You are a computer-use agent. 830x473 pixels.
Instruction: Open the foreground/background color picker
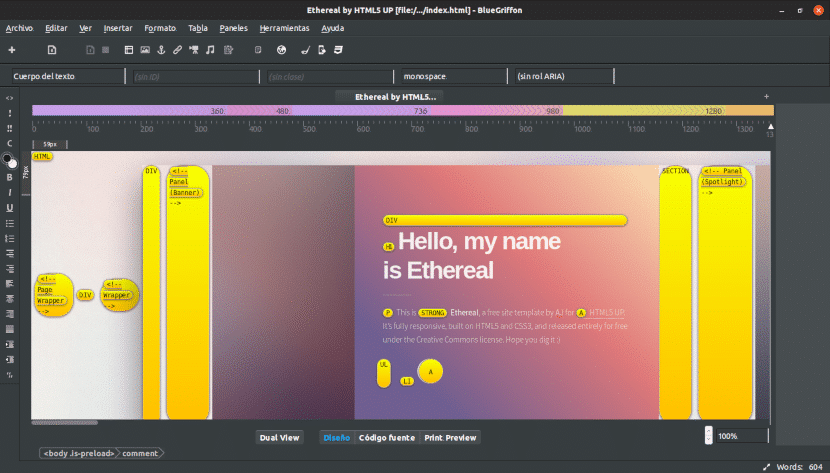[x=10, y=160]
